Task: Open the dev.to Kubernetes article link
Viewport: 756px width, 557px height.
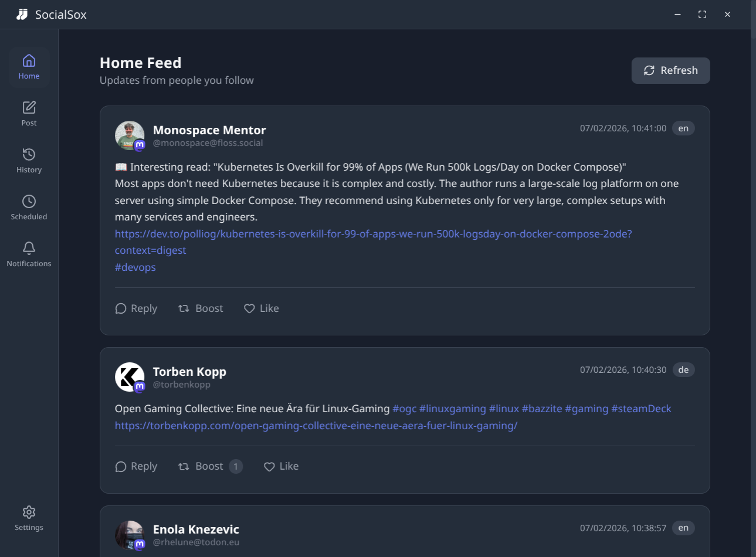Action: click(x=373, y=234)
